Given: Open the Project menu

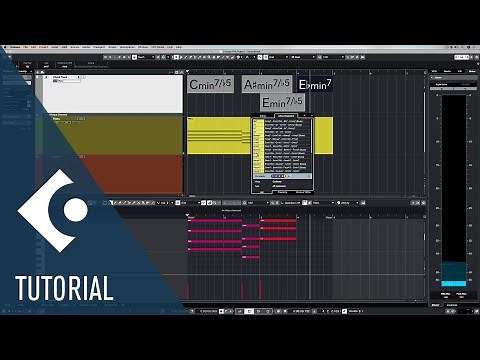Looking at the screenshot, I should coord(44,47).
